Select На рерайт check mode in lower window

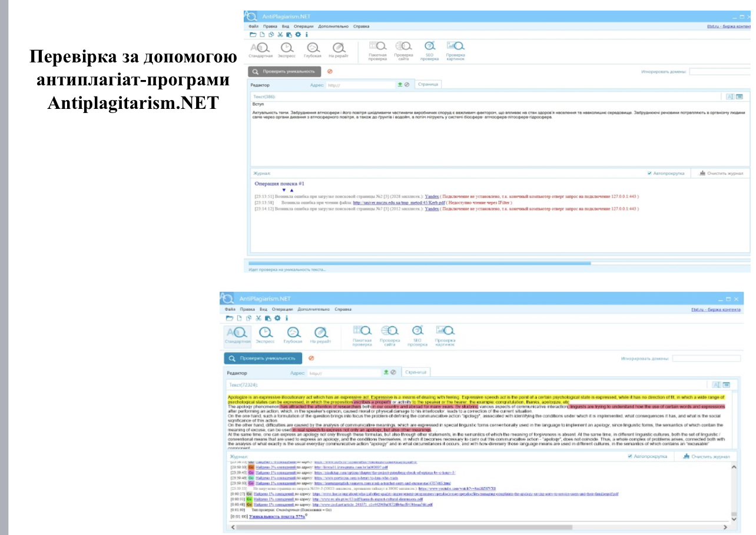tap(320, 335)
